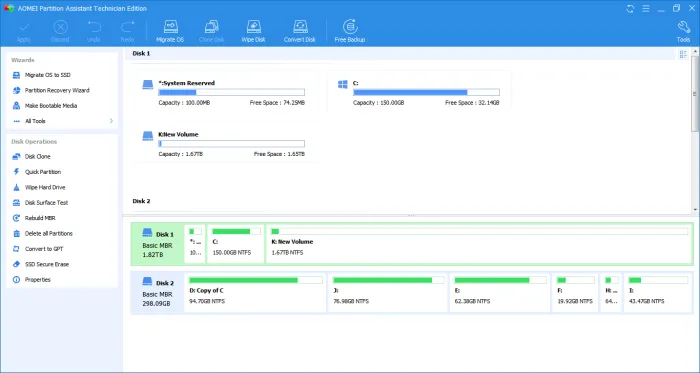Screen dimensions: 700x373
Task: Open Partition Recovery Wizard
Action: click(x=57, y=90)
